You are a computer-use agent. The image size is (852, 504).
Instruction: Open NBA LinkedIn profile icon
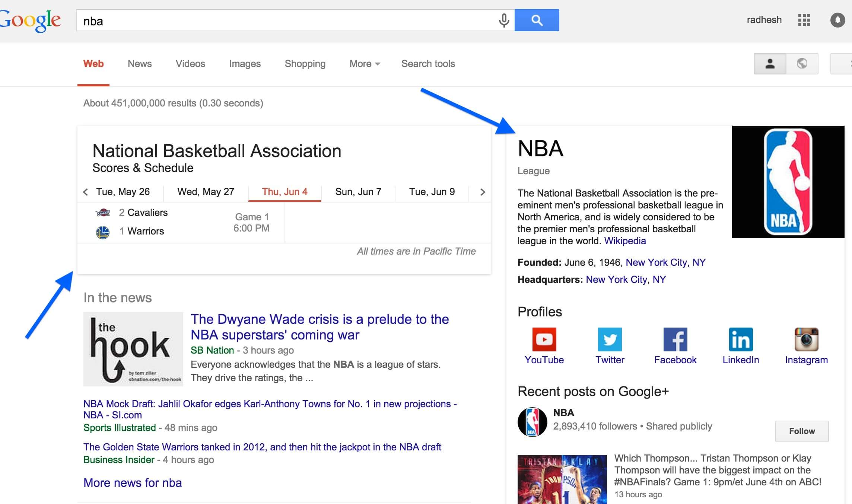coord(741,339)
